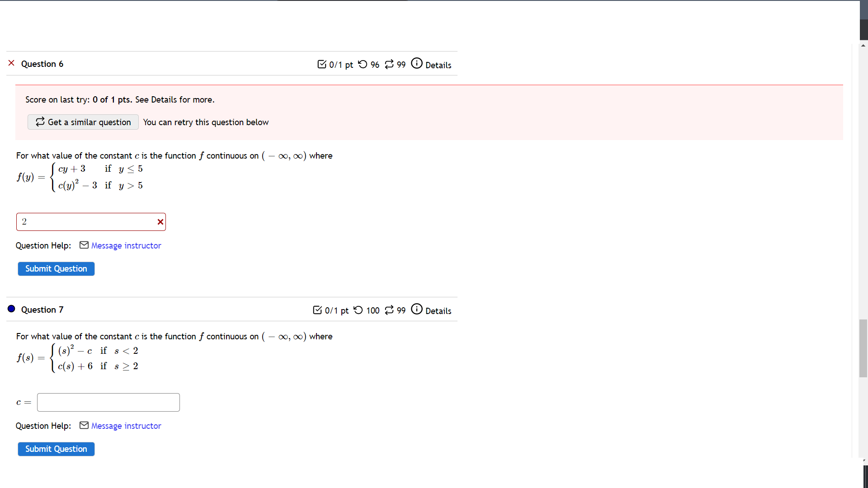The height and width of the screenshot is (488, 868).
Task: Click the empty c answer field in Question 7
Action: point(108,402)
